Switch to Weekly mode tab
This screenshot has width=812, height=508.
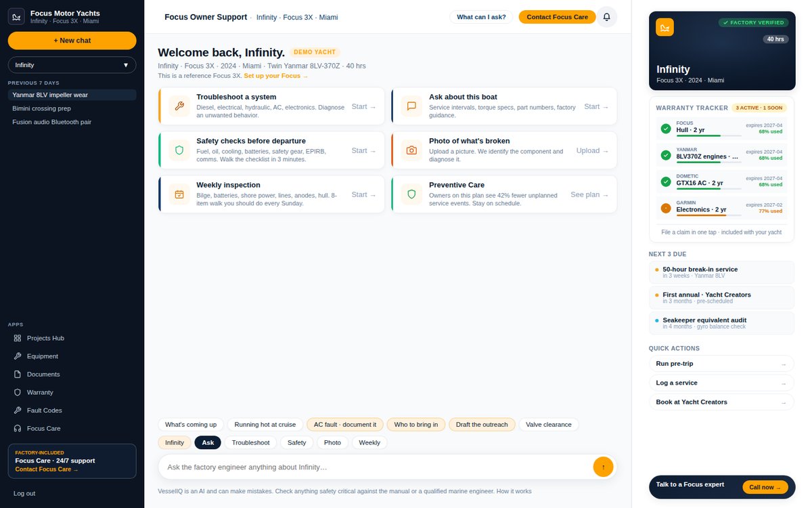click(369, 442)
